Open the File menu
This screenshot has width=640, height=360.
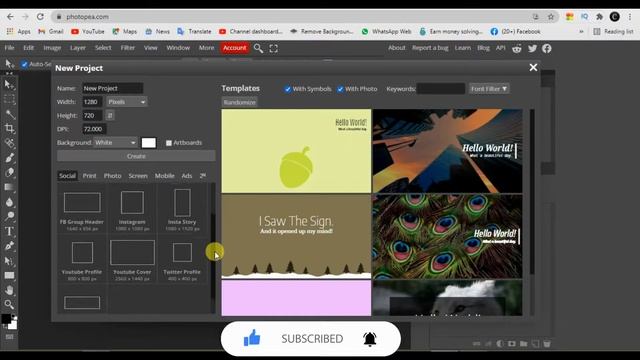pyautogui.click(x=9, y=48)
